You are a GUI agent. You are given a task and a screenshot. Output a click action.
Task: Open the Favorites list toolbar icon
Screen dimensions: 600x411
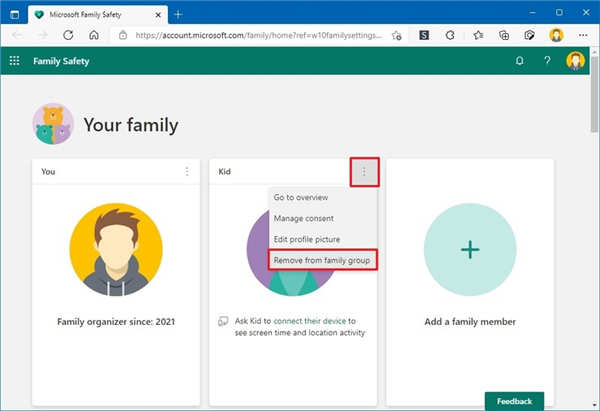478,35
